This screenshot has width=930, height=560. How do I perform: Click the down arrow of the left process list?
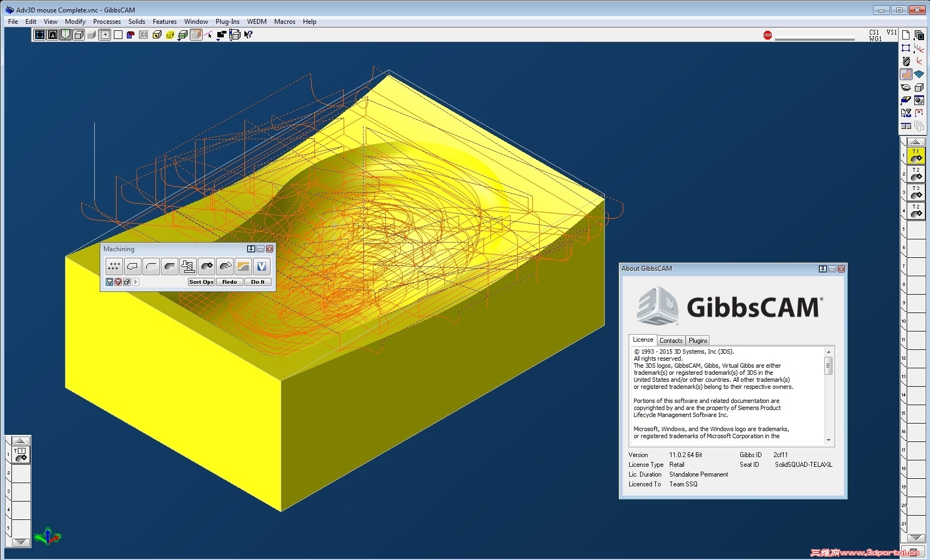coord(21,542)
